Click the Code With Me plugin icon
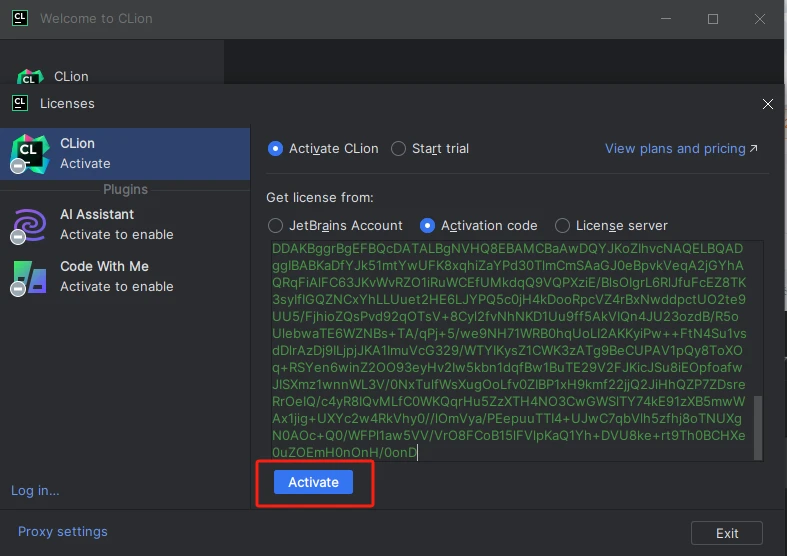This screenshot has height=556, width=787. [x=30, y=276]
